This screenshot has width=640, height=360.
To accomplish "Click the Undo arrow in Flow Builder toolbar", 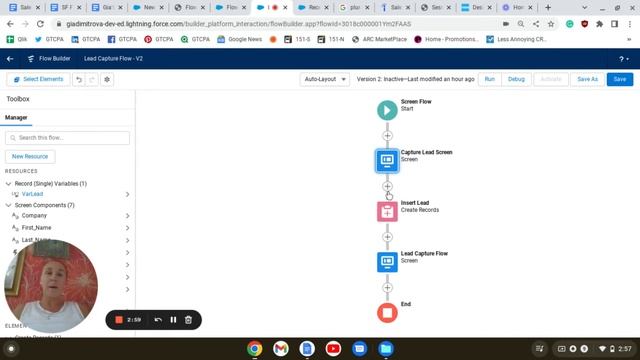I will tap(79, 79).
